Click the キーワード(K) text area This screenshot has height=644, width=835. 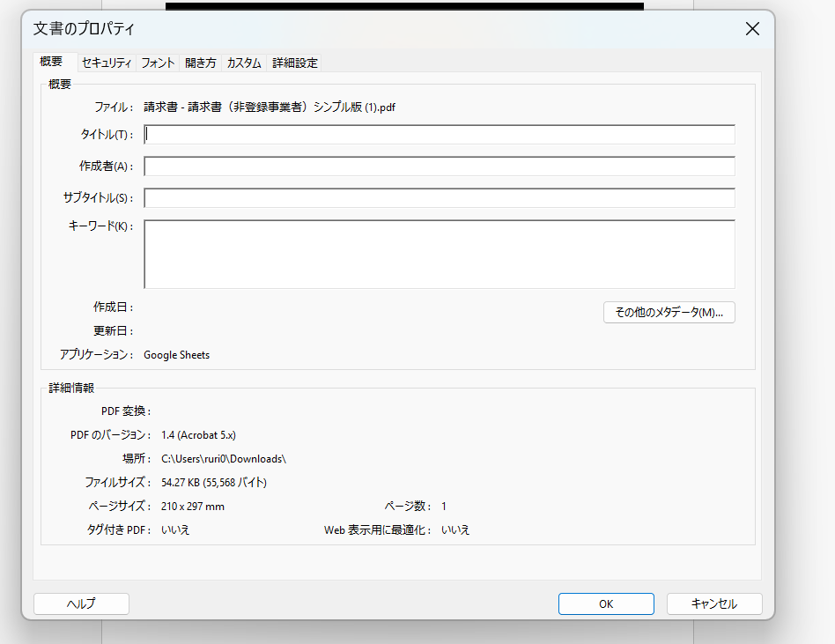[439, 254]
